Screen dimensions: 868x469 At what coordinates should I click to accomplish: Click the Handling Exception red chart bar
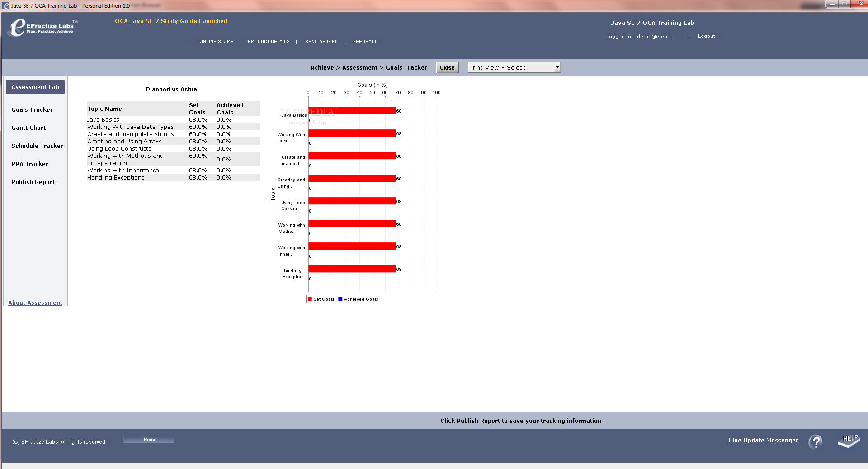[x=352, y=269]
